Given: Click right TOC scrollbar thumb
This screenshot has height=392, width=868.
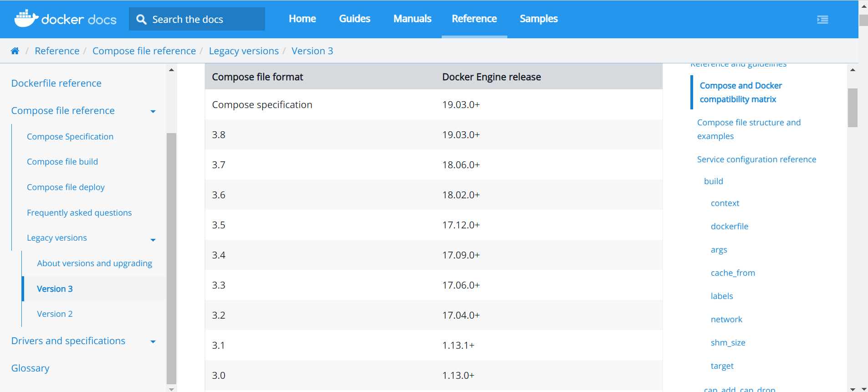Looking at the screenshot, I should (853, 108).
